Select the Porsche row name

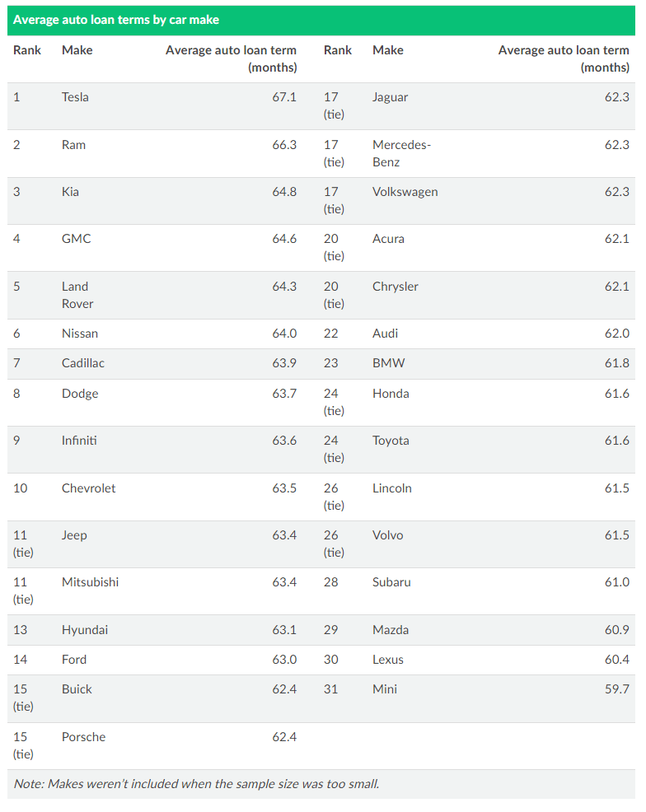tap(83, 737)
